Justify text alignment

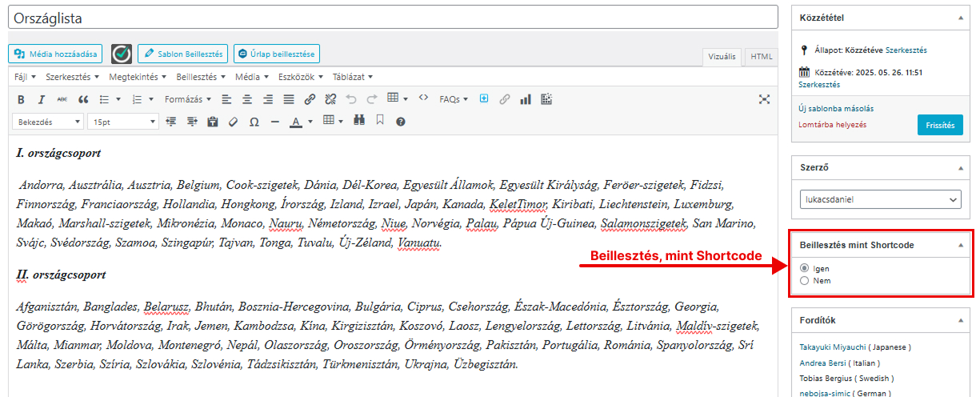(x=290, y=99)
